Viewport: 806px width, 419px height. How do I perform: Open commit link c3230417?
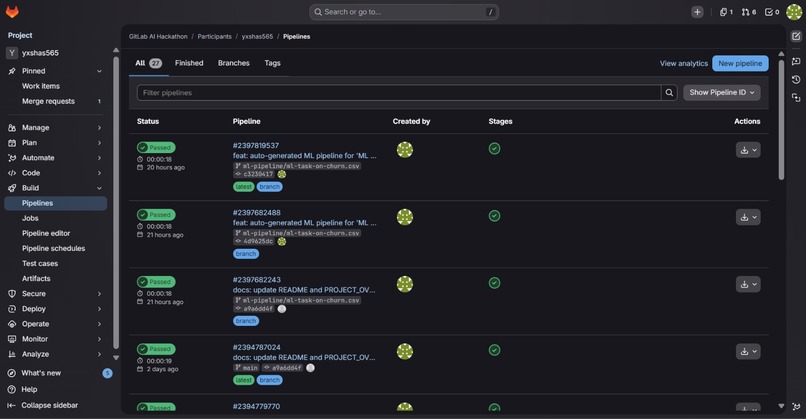tap(259, 174)
